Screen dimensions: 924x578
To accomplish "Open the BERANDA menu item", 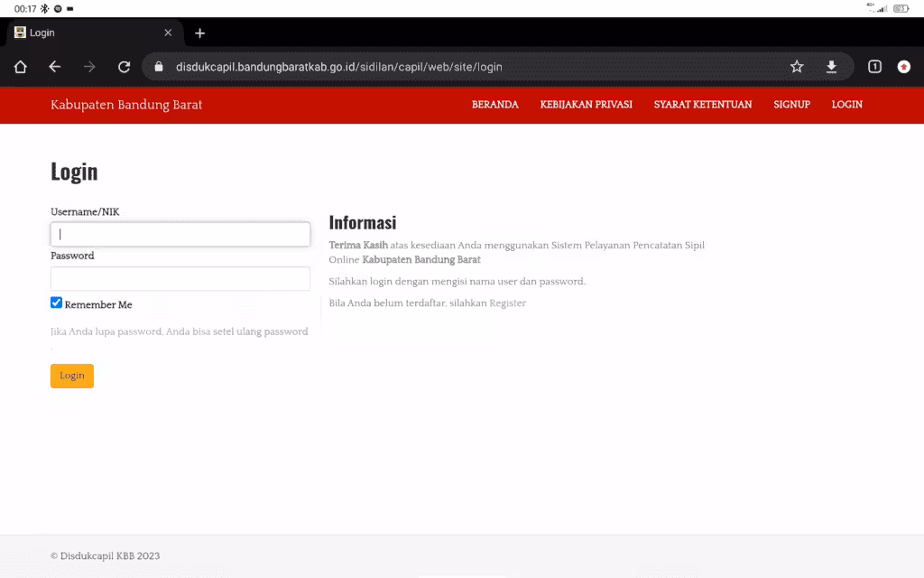I will click(x=495, y=105).
